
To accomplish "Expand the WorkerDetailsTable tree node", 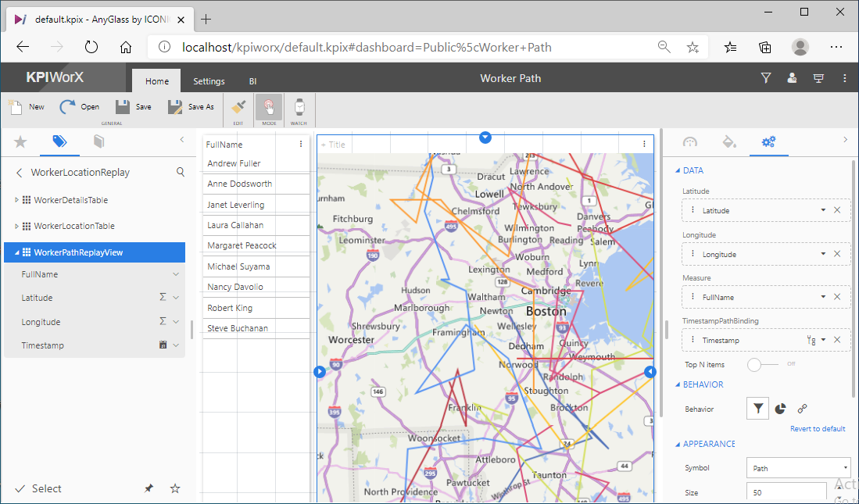I will pyautogui.click(x=16, y=200).
